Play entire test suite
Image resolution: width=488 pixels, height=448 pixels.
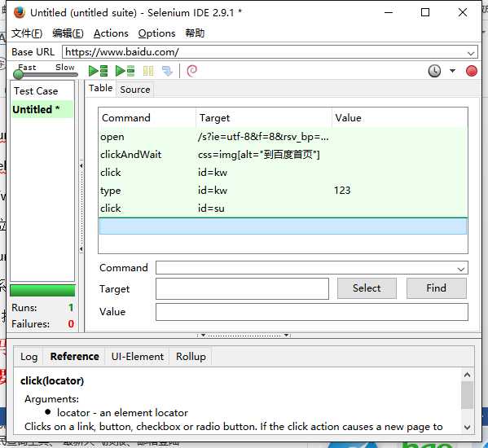pyautogui.click(x=98, y=71)
